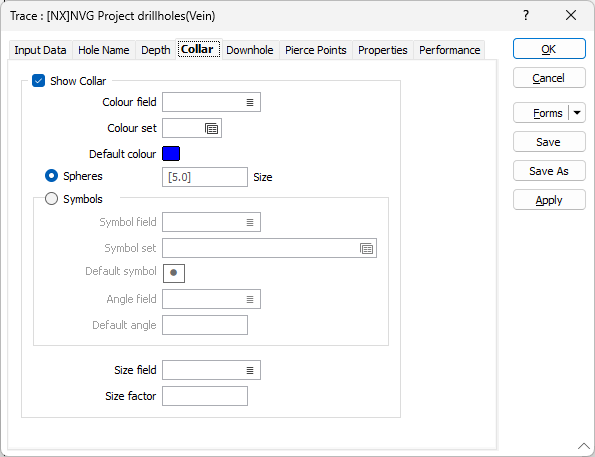Close the Trace dialog window
The width and height of the screenshot is (595, 457).
571,16
